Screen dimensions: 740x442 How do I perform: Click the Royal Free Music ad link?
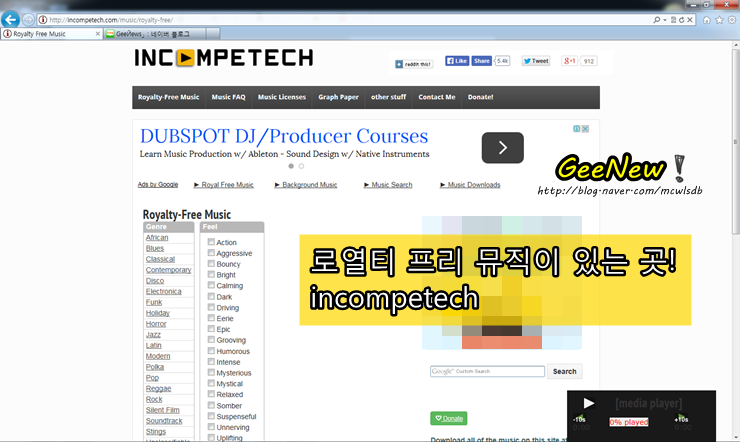[224, 185]
